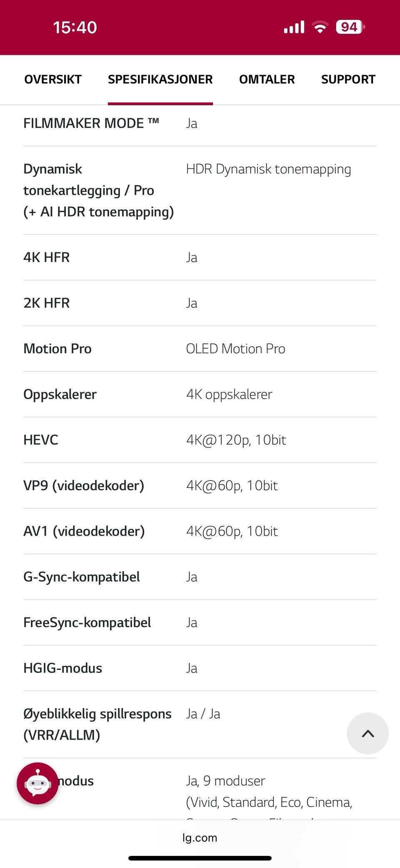Tap the lg.com address bar

[200, 838]
